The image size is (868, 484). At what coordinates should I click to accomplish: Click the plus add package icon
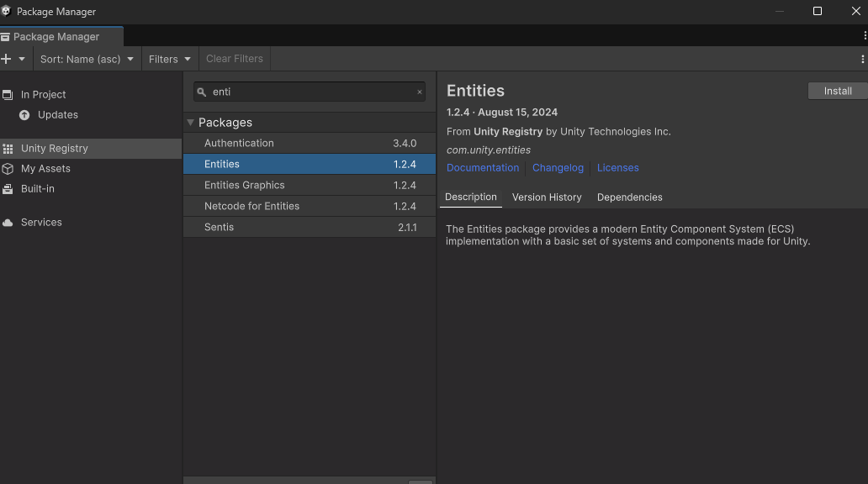pos(6,59)
